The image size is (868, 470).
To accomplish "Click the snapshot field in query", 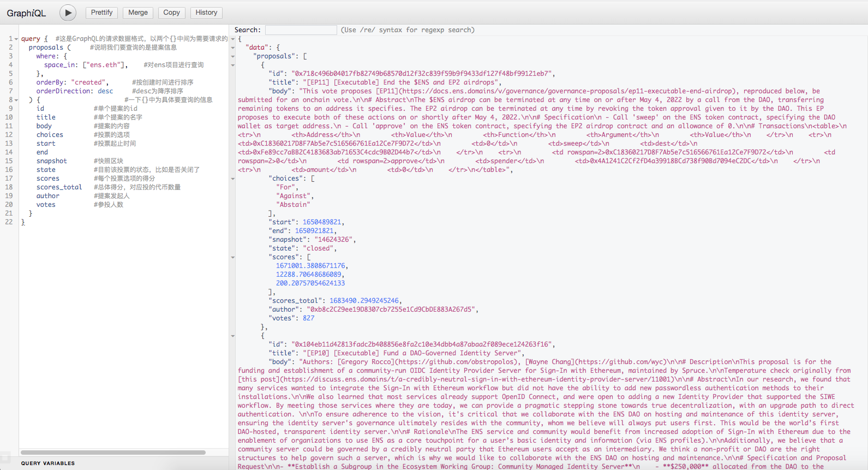I will [x=52, y=161].
